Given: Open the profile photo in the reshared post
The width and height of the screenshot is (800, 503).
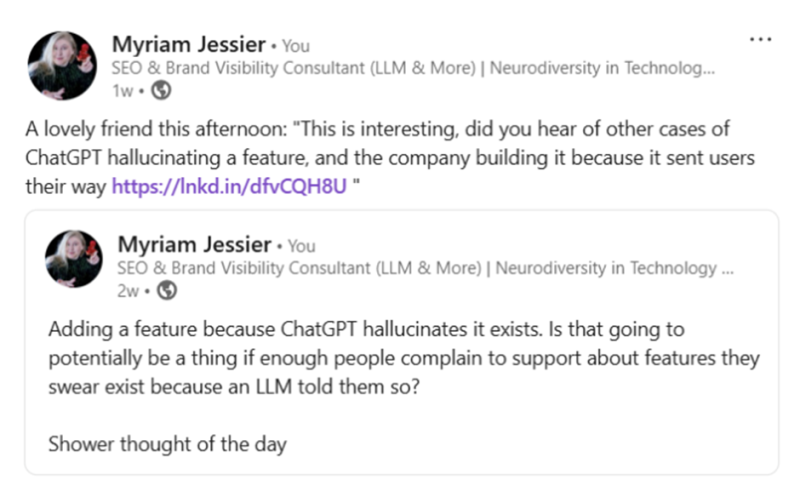Looking at the screenshot, I should pos(73,259).
